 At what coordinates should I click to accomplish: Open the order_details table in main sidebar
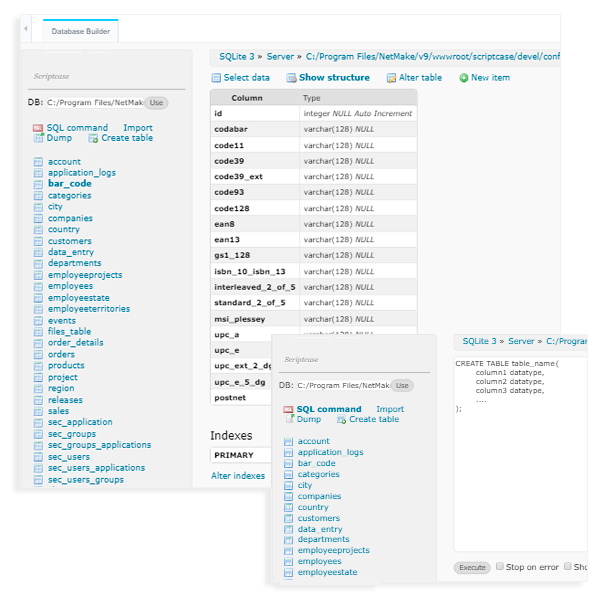[76, 342]
